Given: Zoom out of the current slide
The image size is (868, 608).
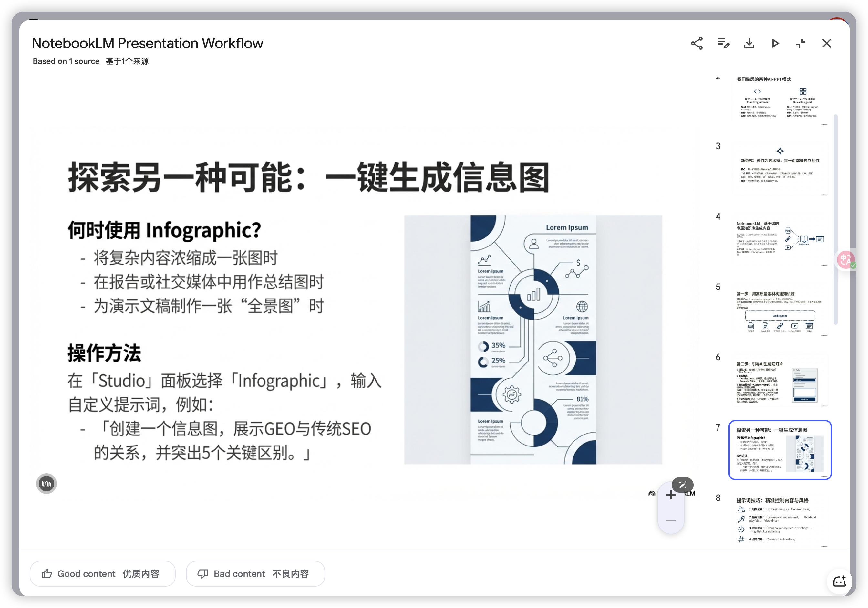Looking at the screenshot, I should point(671,520).
